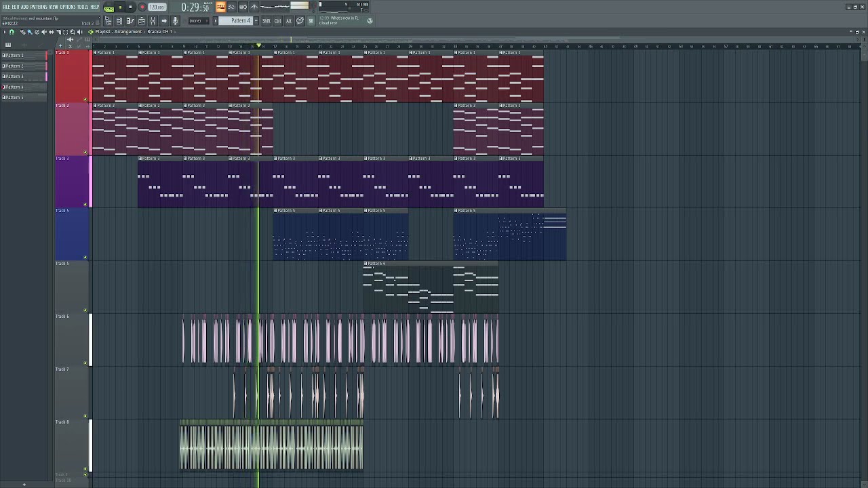Toggle mute switch on Track 7
Screen dimensions: 868x488
point(85,415)
